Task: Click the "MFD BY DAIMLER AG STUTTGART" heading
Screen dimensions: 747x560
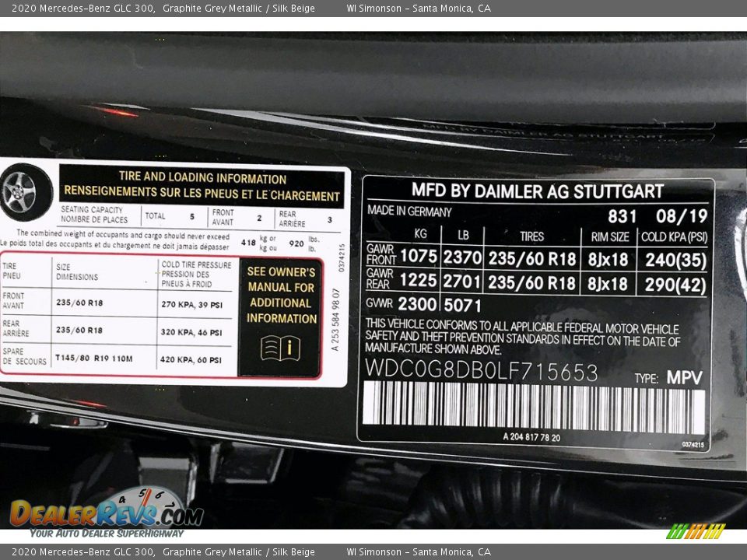Action: pyautogui.click(x=537, y=191)
